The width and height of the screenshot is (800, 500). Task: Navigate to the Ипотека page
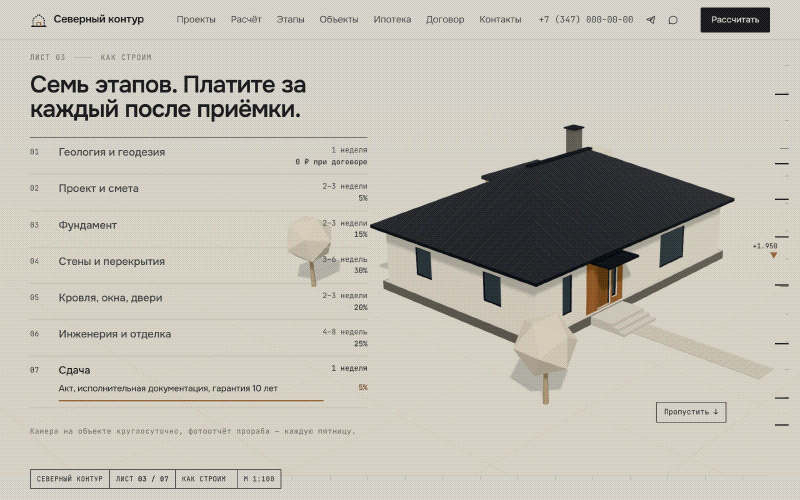tap(392, 19)
